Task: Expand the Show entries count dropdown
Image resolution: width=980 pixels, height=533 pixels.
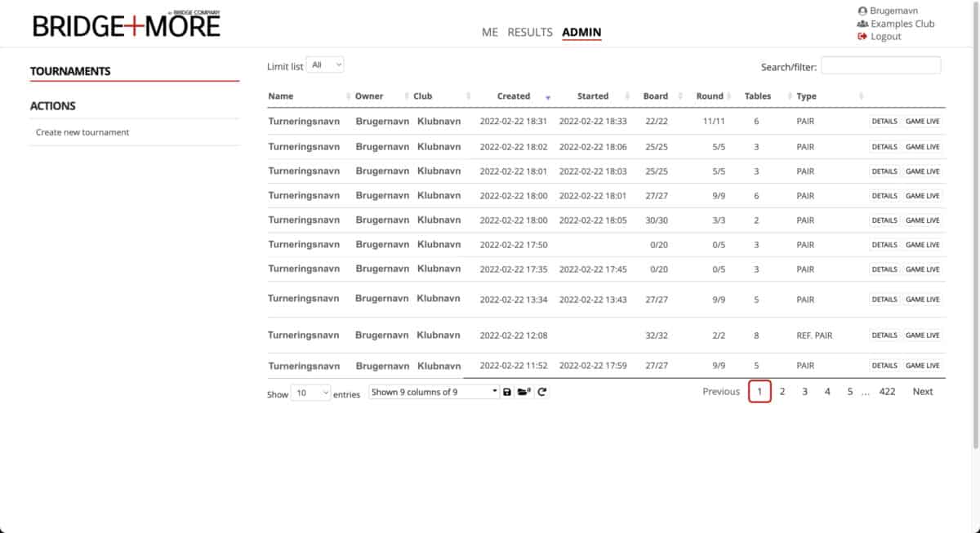Action: [x=311, y=393]
